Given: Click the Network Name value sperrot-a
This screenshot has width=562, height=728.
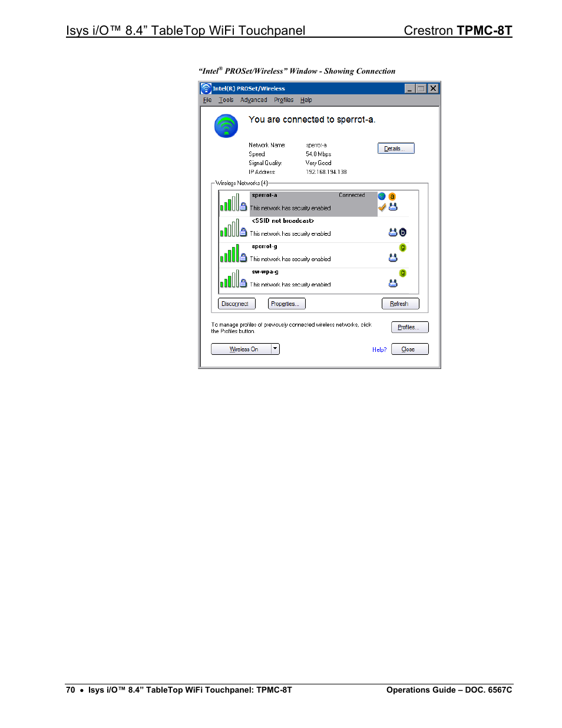Looking at the screenshot, I should point(316,145).
